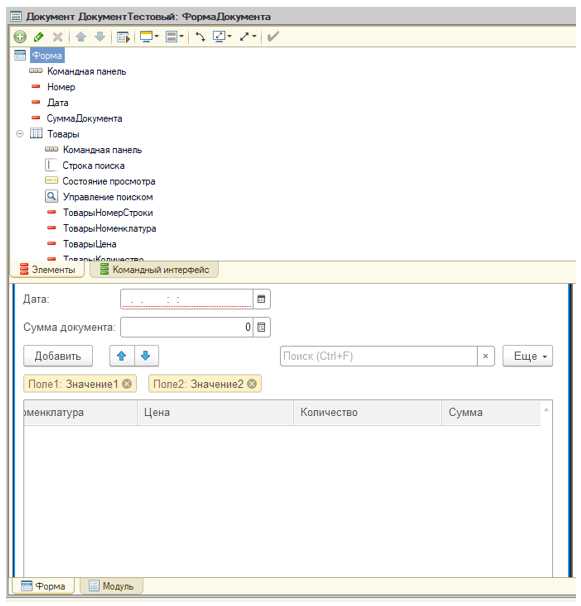This screenshot has height=606, width=581.
Task: Open the Еще dropdown menu
Action: pyautogui.click(x=528, y=356)
